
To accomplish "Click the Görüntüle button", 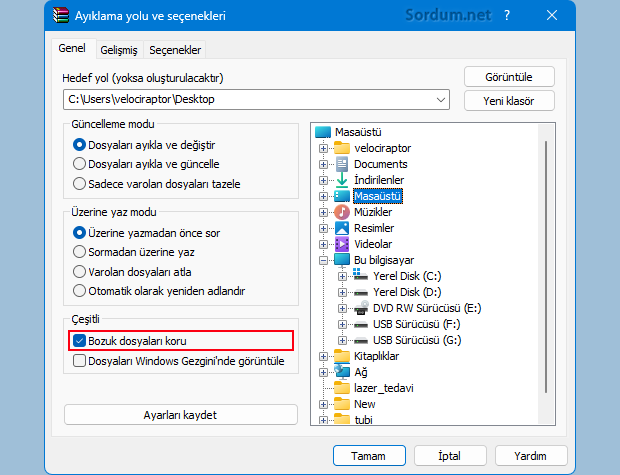I will (x=509, y=77).
